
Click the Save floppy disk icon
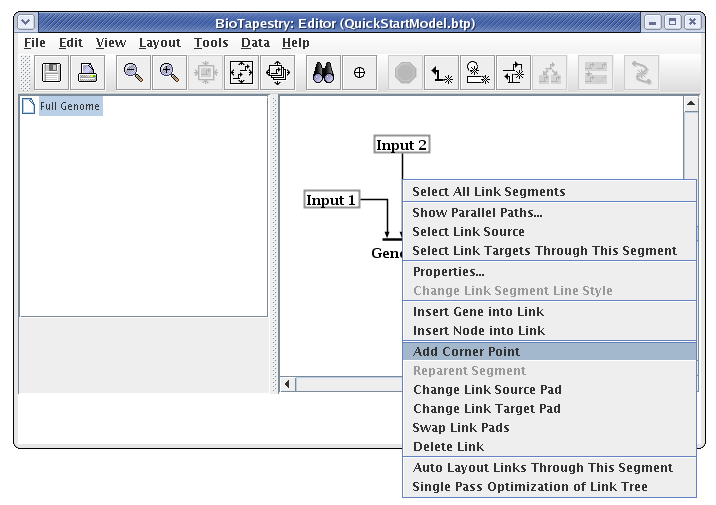tap(51, 73)
